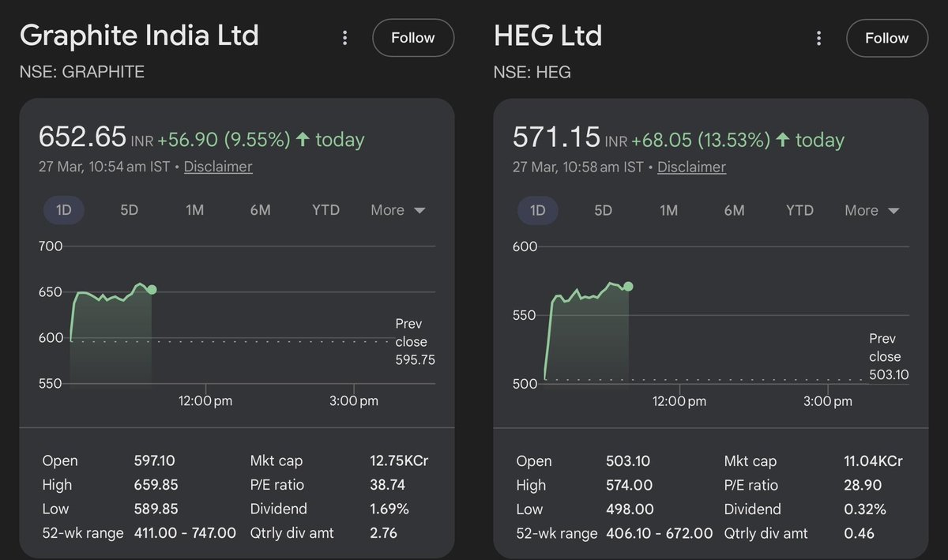Click P/E ratio value 28.90
948x560 pixels.
[x=862, y=485]
